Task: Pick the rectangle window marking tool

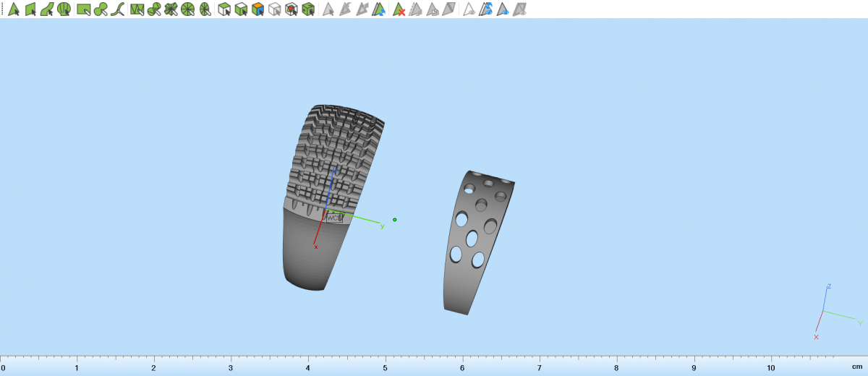Action: coord(83,9)
